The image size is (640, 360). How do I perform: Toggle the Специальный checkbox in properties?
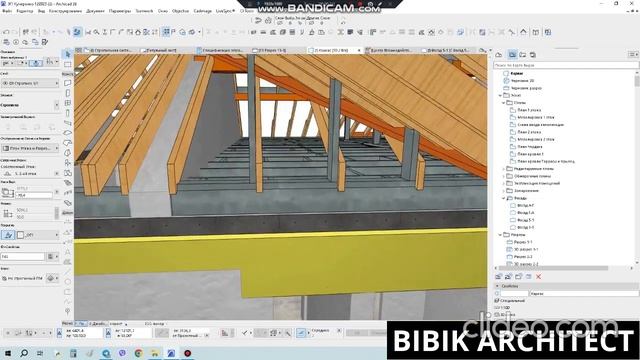(497, 301)
